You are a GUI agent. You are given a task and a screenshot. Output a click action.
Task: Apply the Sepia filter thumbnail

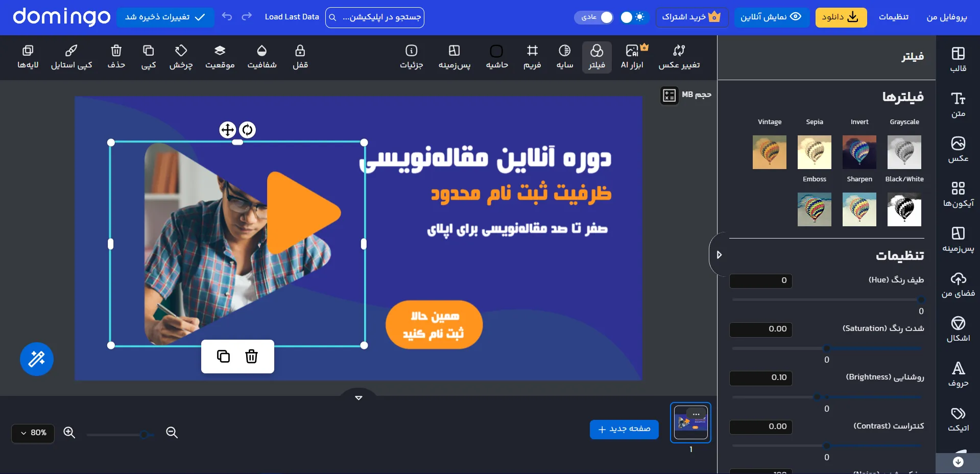(x=815, y=152)
